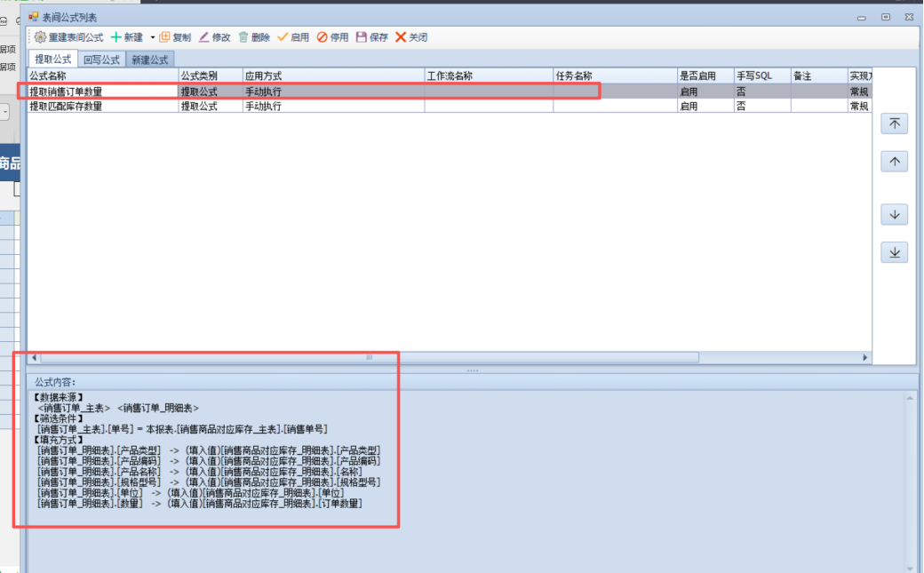Viewport: 924px width, 573px height.
Task: Click the 复制 copy toolbar icon
Action: (x=175, y=37)
